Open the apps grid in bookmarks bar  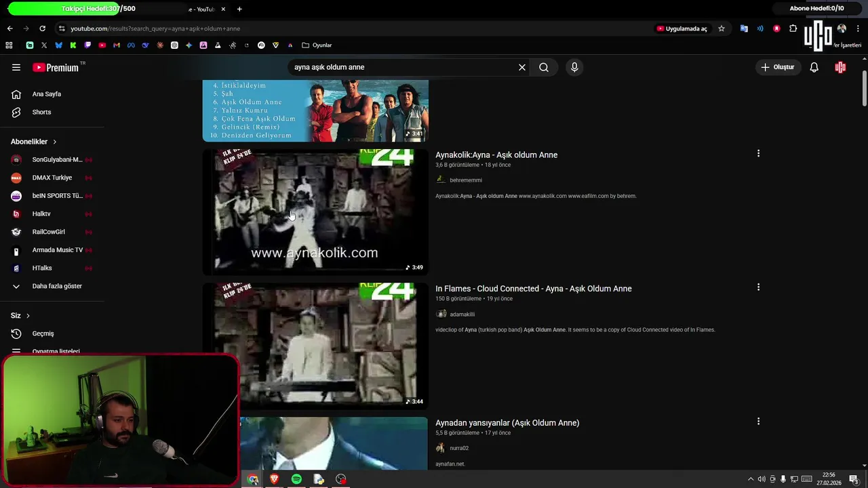coord(9,45)
